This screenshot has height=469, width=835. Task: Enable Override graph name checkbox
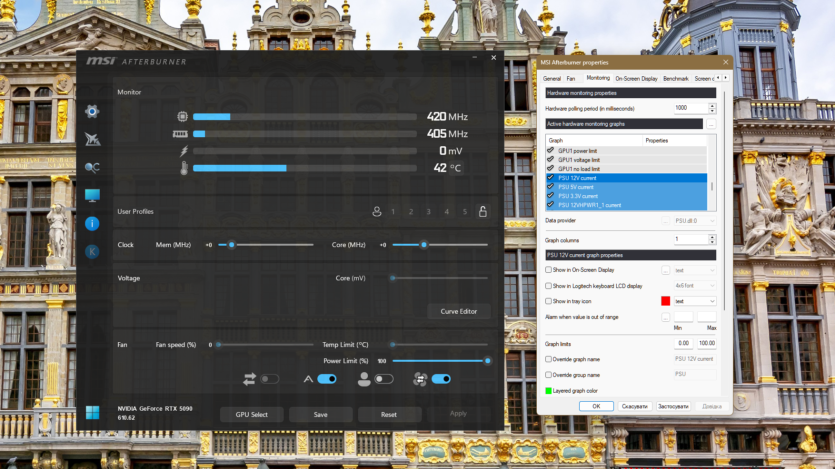548,359
